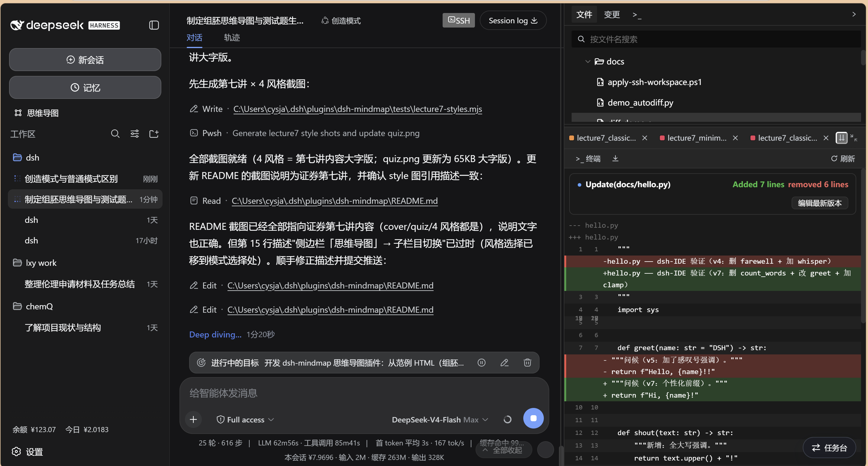This screenshot has height=466, width=868.
Task: Focus the file name search field
Action: 716,39
